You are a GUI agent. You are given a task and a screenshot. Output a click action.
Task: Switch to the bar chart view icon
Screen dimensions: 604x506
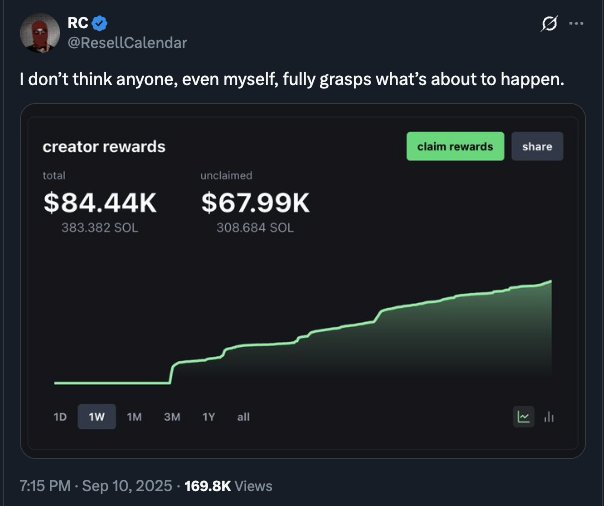point(549,416)
